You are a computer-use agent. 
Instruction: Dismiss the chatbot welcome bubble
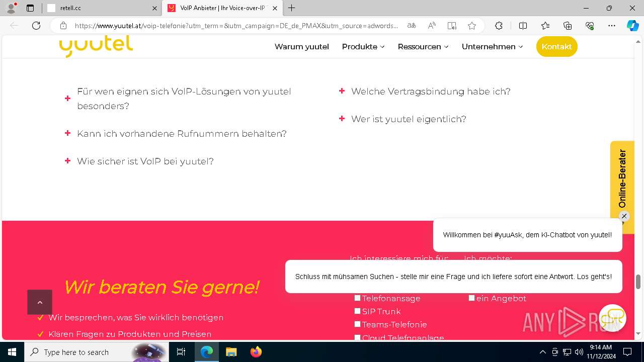point(624,216)
